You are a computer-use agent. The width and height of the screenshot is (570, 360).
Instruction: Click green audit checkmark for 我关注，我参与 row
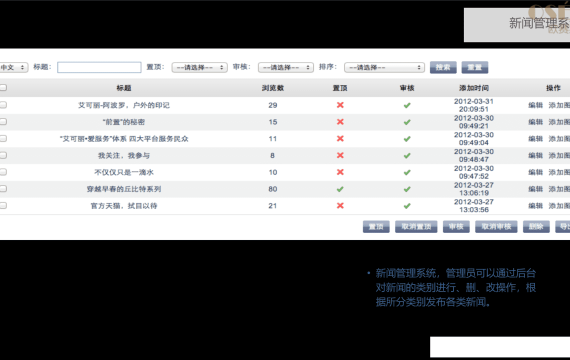pyautogui.click(x=407, y=156)
